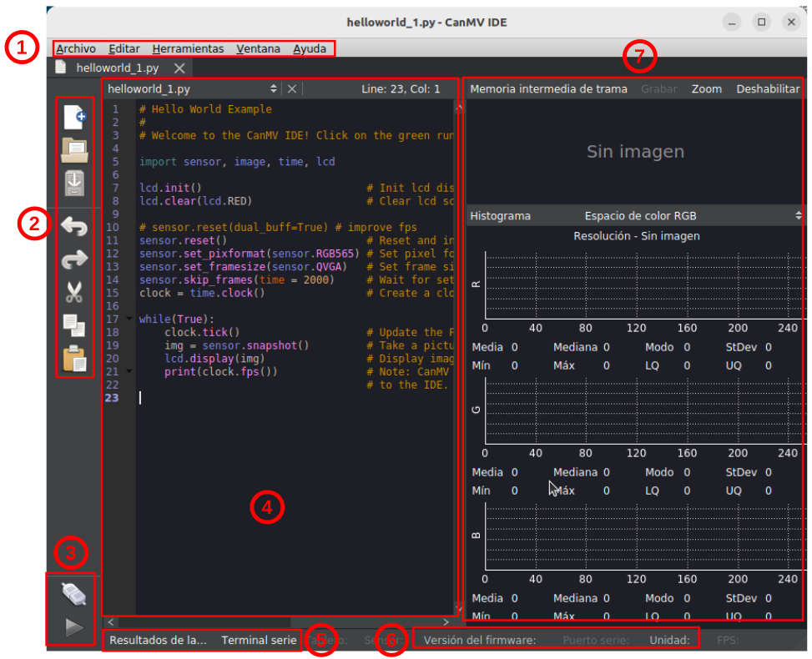Connect to the board with the plug icon
This screenshot has height=659, width=812.
[x=74, y=594]
